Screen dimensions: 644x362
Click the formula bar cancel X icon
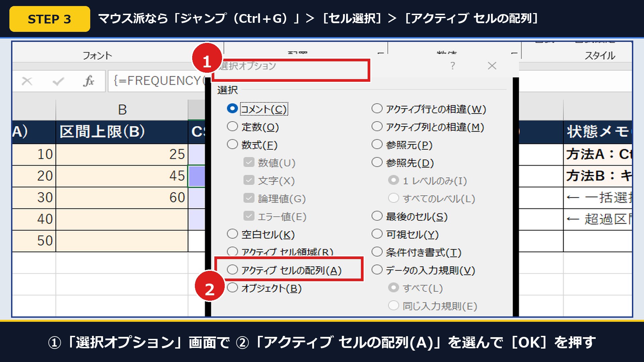click(27, 81)
